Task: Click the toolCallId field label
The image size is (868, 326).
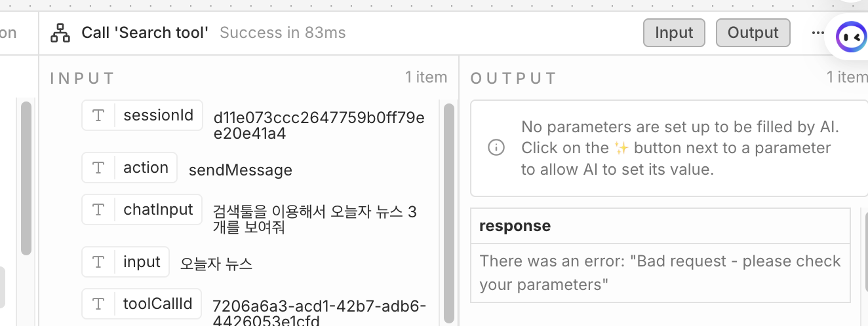Action: [157, 304]
